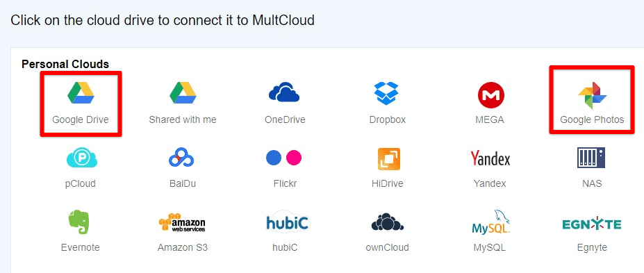
Task: Select the Egnyte logo icon
Action: 592,224
